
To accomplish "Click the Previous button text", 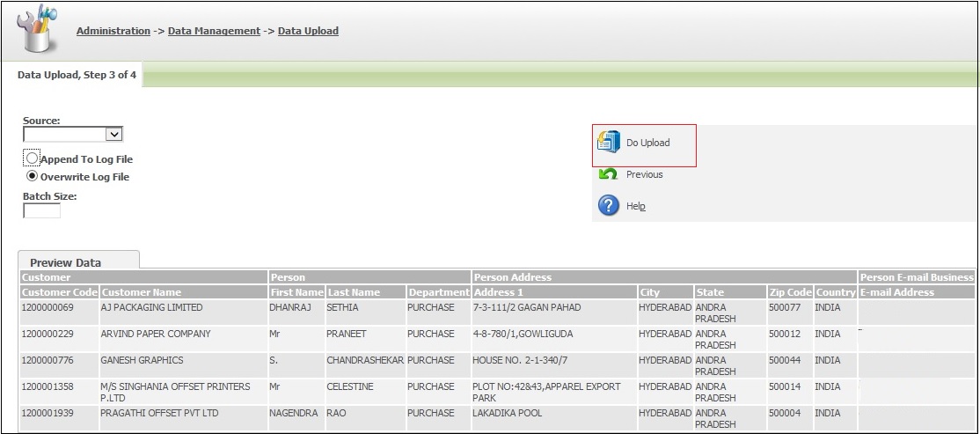I will click(644, 174).
